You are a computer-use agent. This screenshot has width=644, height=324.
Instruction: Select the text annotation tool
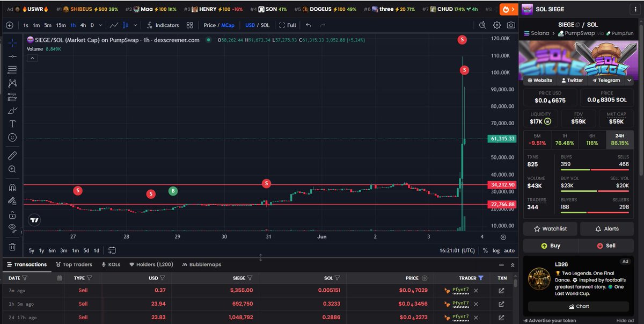click(12, 124)
